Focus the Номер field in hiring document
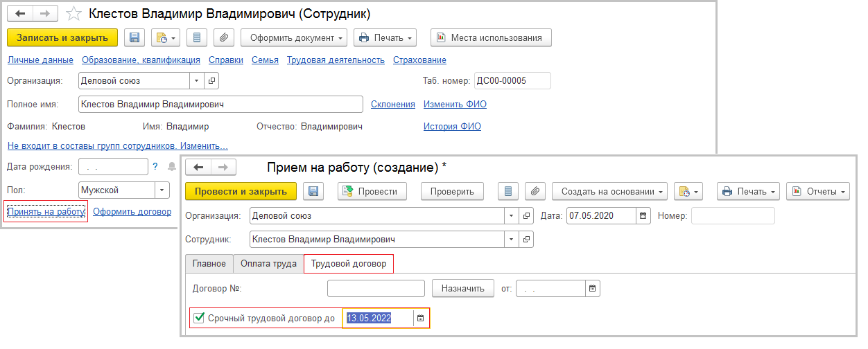The height and width of the screenshot is (349, 868). point(733,216)
